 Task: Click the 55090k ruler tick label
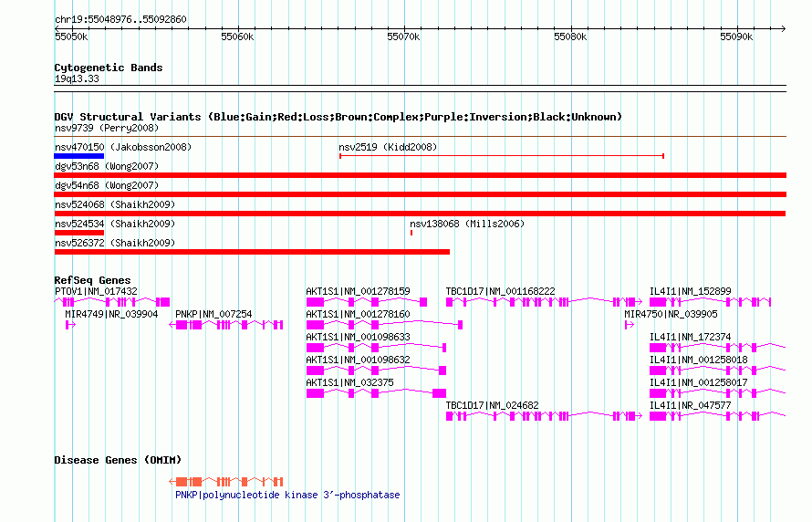click(736, 37)
